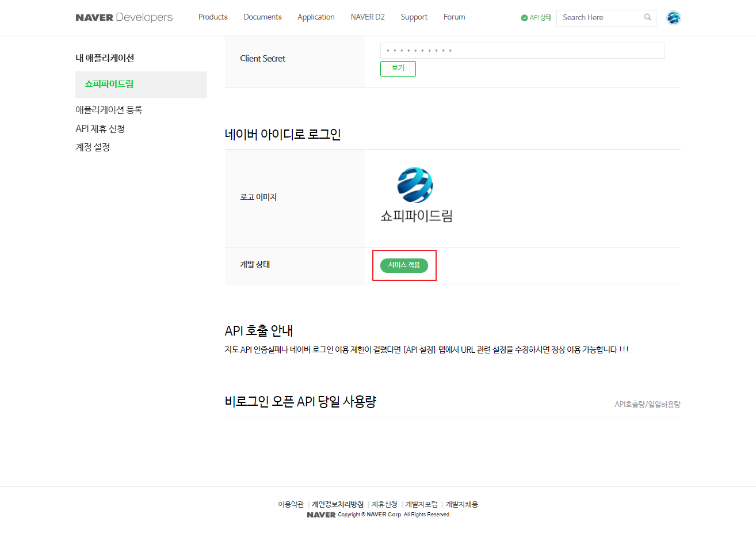This screenshot has height=533, width=756.
Task: Open the Support menu
Action: pos(414,17)
